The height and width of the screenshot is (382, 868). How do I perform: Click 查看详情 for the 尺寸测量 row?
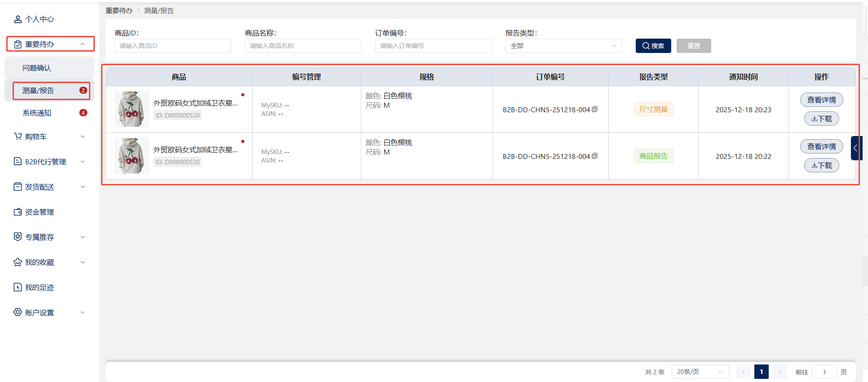(x=821, y=100)
